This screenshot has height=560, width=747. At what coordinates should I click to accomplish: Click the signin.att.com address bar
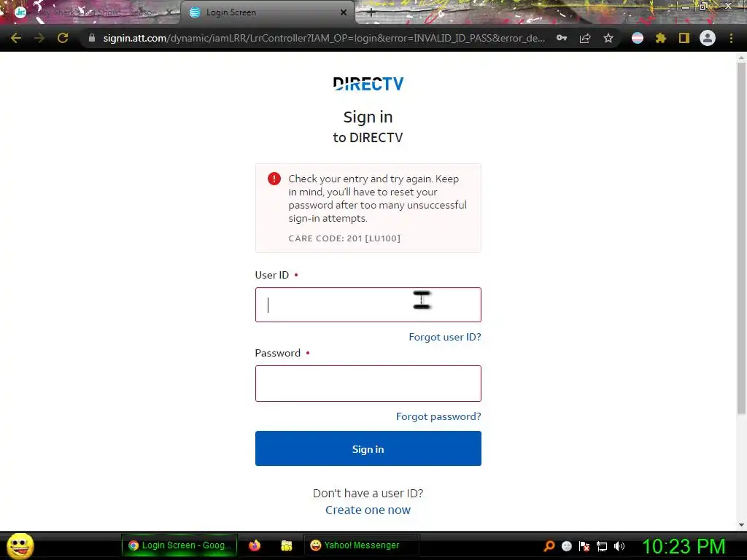(324, 38)
